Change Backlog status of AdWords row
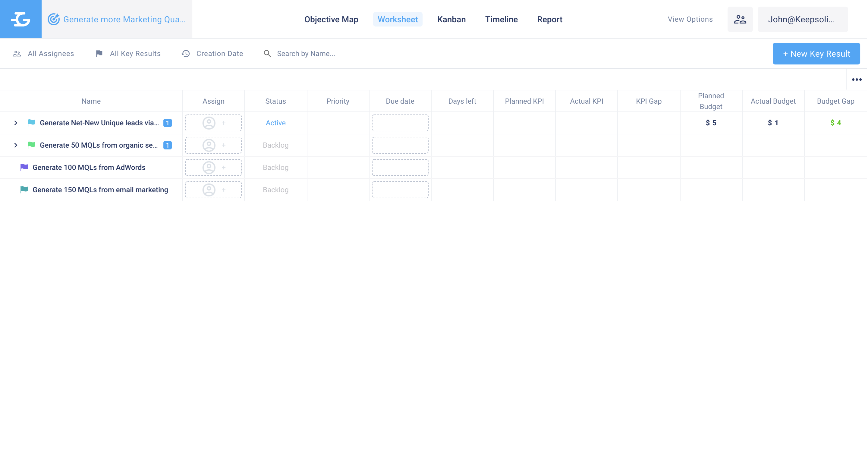 tap(276, 168)
